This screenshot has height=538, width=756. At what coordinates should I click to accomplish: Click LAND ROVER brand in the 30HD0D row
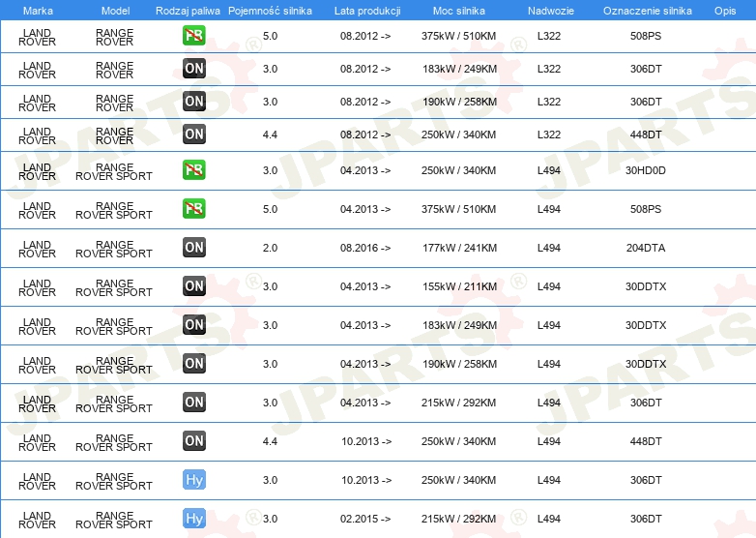[x=37, y=172]
